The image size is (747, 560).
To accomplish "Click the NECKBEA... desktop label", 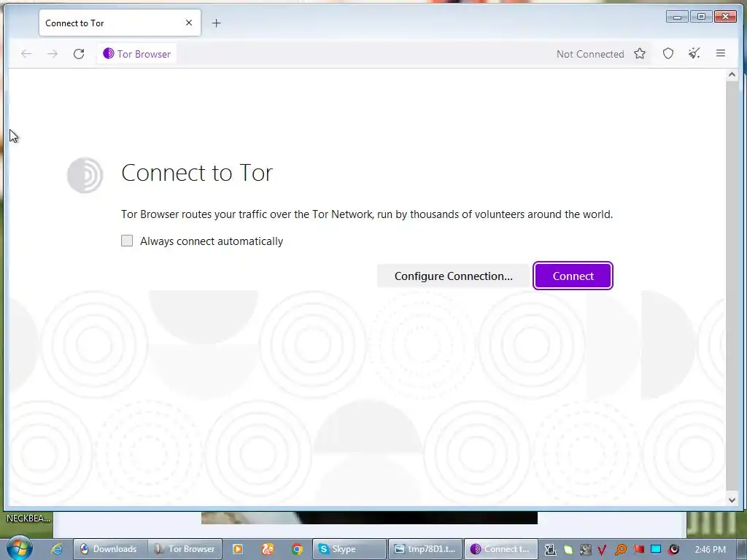I will point(28,518).
